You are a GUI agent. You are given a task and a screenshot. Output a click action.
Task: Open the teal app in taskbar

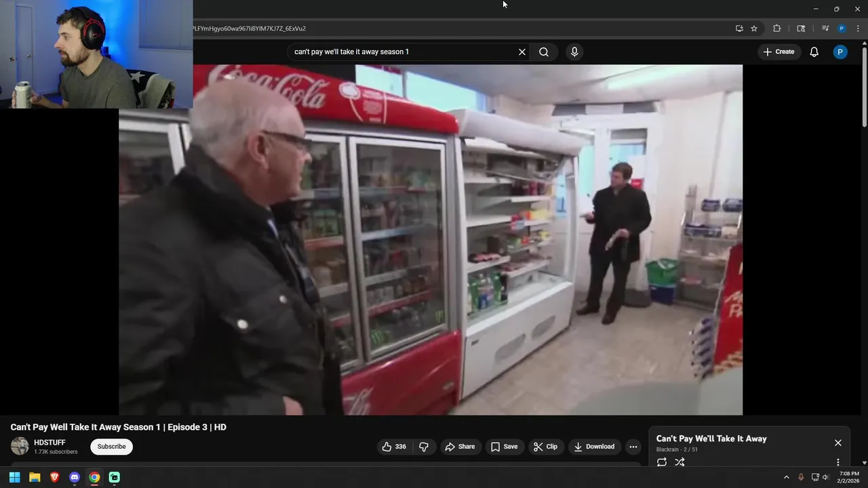[115, 477]
